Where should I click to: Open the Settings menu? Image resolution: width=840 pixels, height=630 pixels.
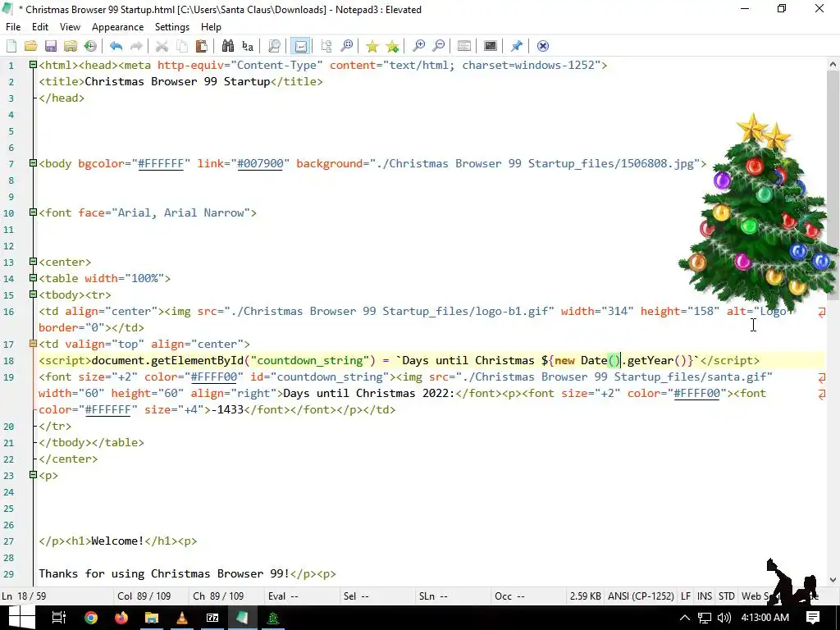172,27
